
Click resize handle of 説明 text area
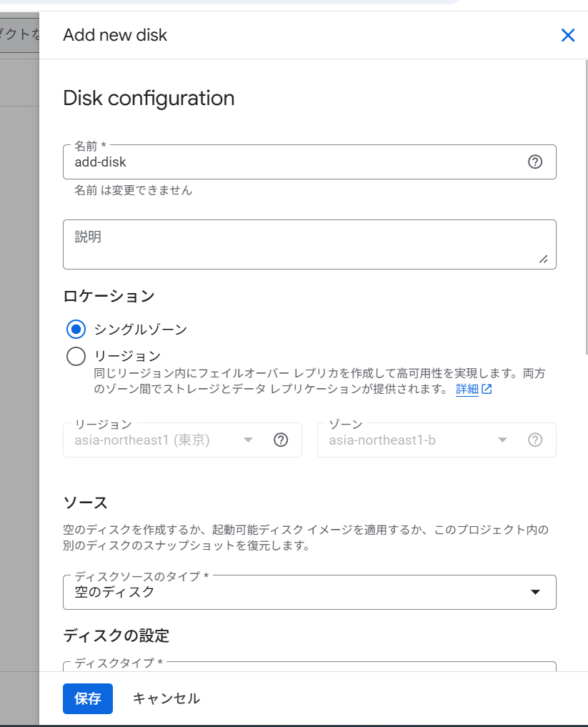tap(544, 259)
